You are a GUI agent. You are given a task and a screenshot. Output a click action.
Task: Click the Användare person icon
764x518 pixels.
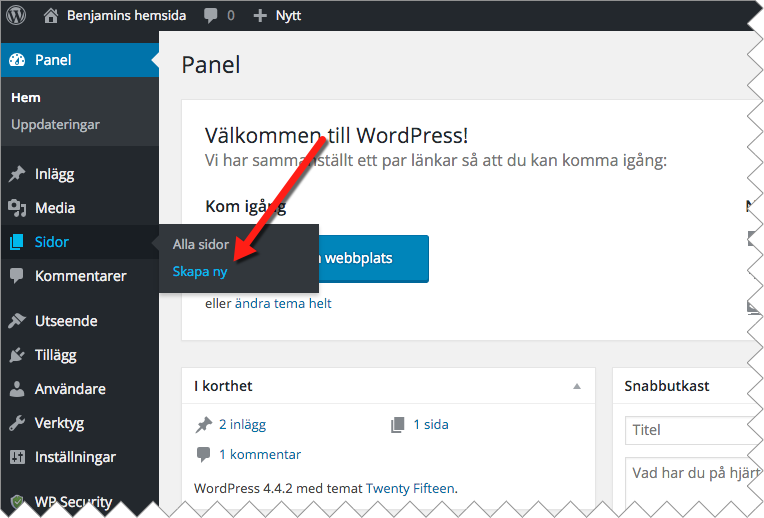click(17, 389)
